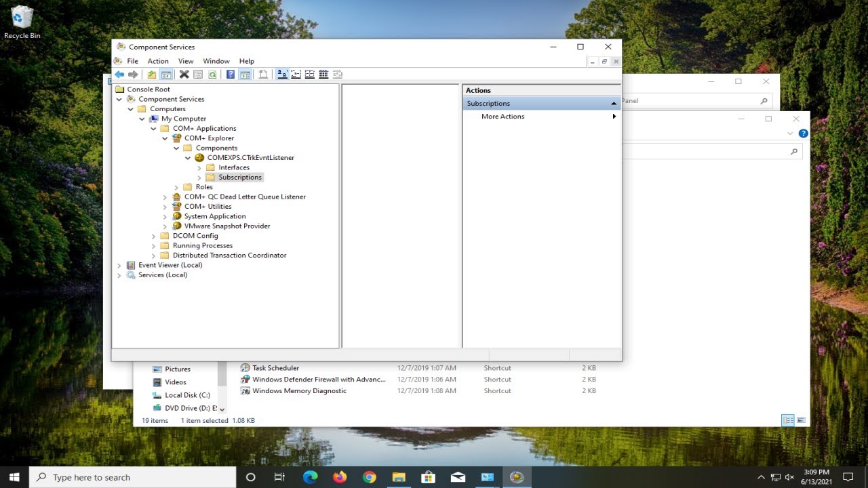Collapse the Subscriptions actions section
868x488 pixels.
pyautogui.click(x=614, y=104)
